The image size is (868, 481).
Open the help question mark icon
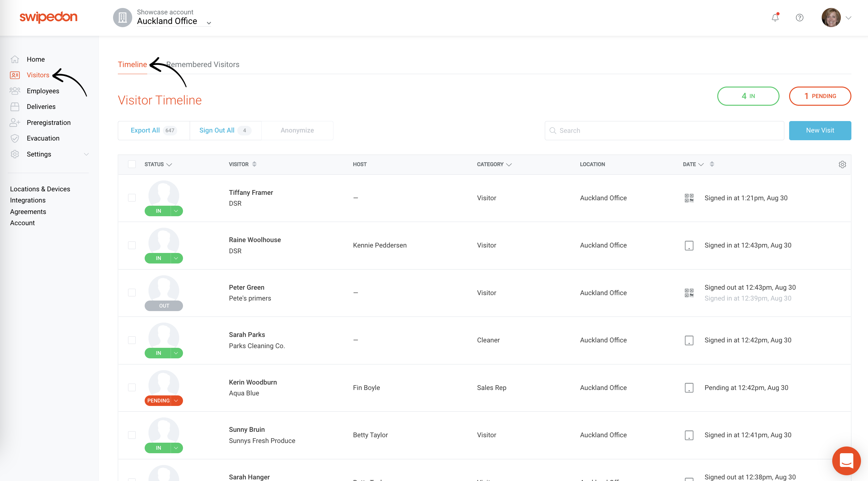pyautogui.click(x=800, y=18)
